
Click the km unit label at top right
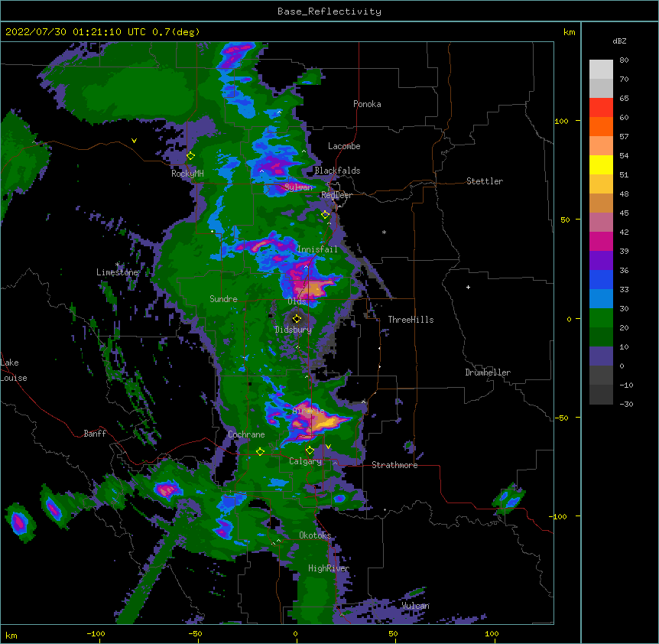(x=569, y=32)
